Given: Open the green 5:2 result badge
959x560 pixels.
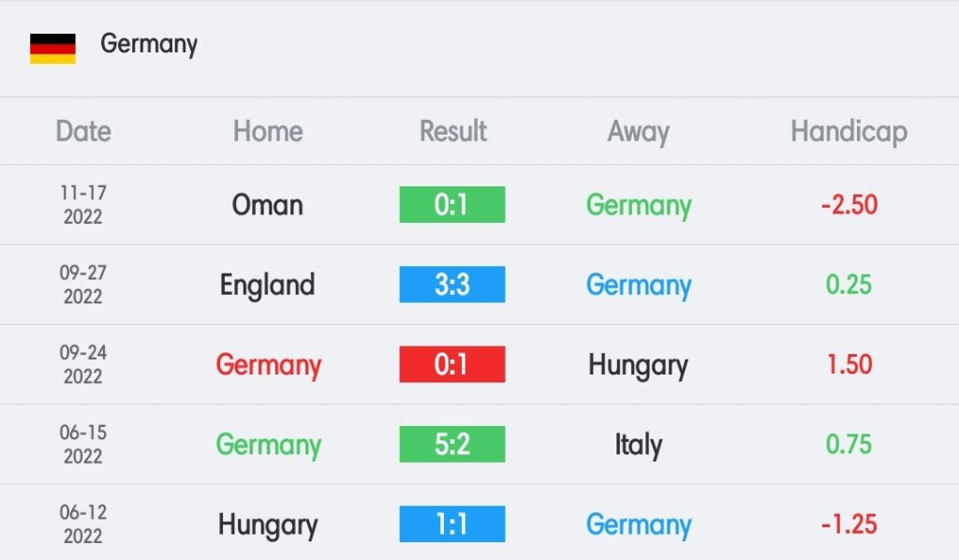Looking at the screenshot, I should tap(452, 445).
